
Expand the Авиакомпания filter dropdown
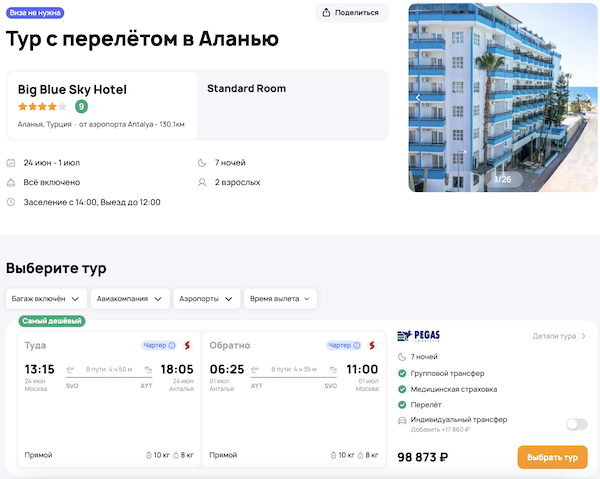pos(128,298)
